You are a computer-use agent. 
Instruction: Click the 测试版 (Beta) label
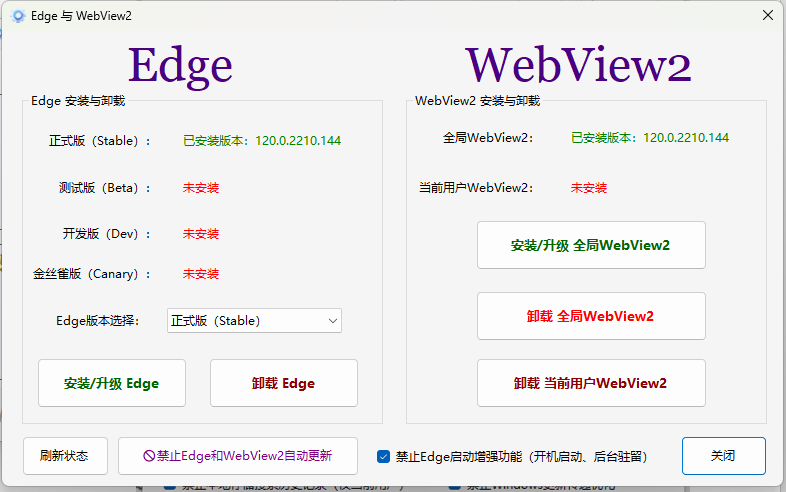[x=105, y=188]
